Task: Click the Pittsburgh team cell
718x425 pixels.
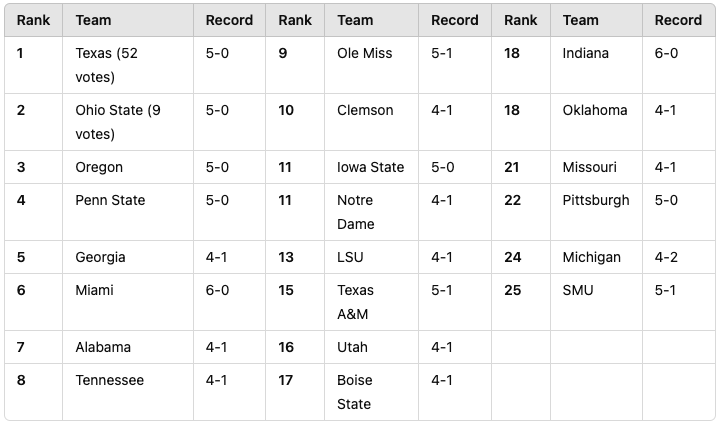Action: pyautogui.click(x=596, y=200)
